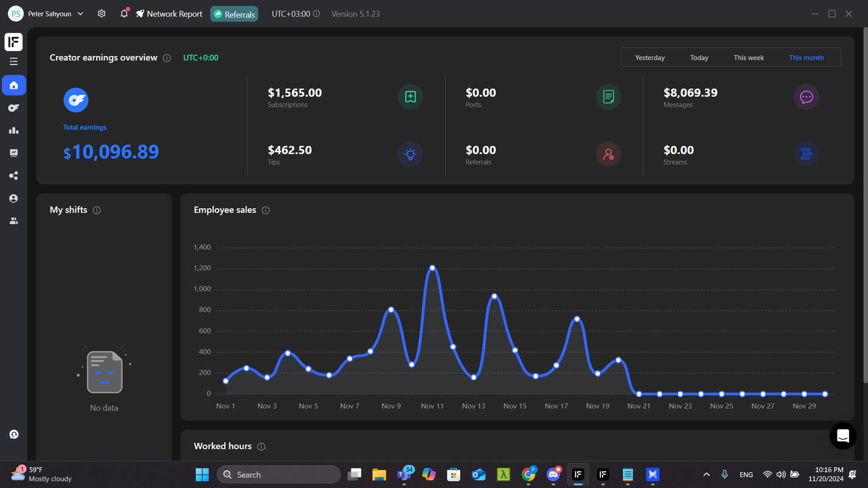Click the Referrals button
Screen dimensions: 868x488
(x=234, y=14)
